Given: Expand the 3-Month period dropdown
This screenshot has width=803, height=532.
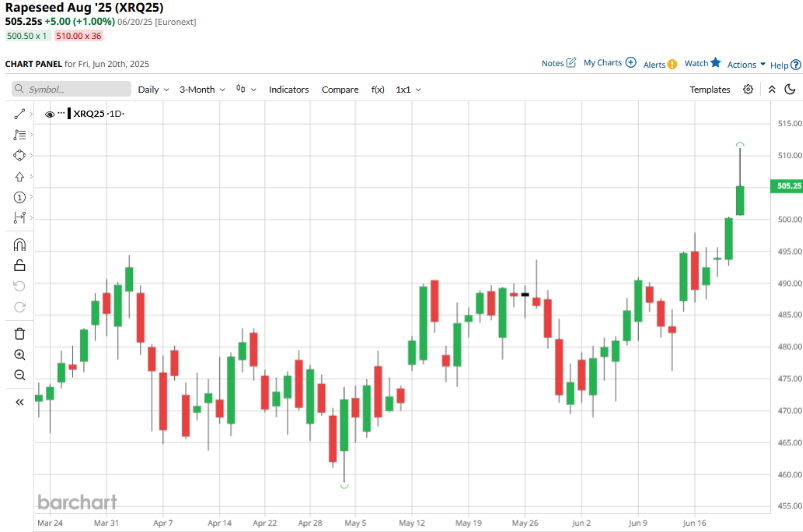Looking at the screenshot, I should [x=201, y=90].
